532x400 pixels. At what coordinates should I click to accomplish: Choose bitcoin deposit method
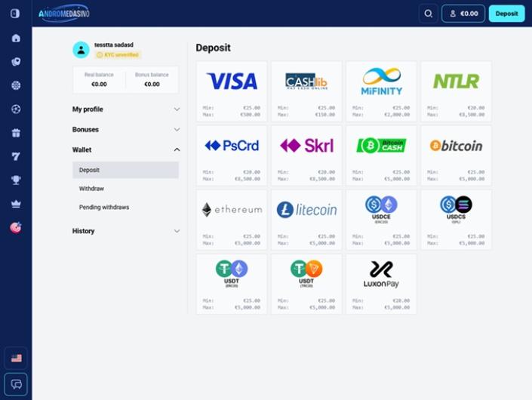[456, 155]
